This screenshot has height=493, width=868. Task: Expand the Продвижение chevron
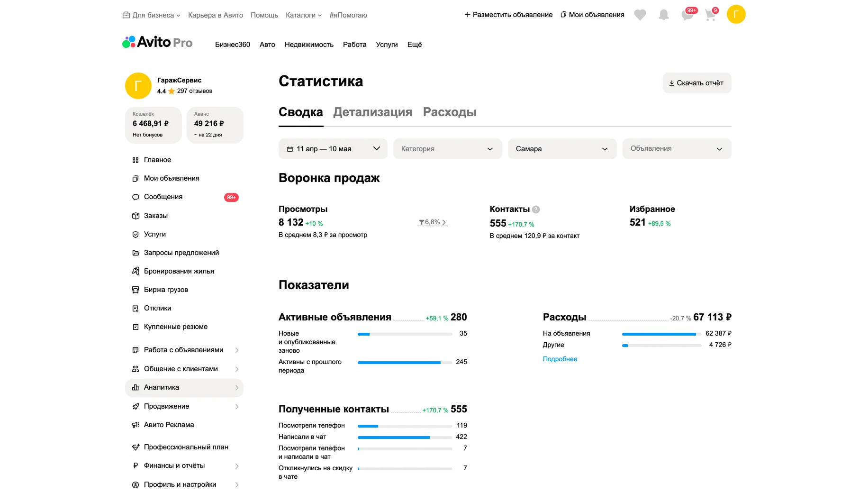click(x=237, y=407)
